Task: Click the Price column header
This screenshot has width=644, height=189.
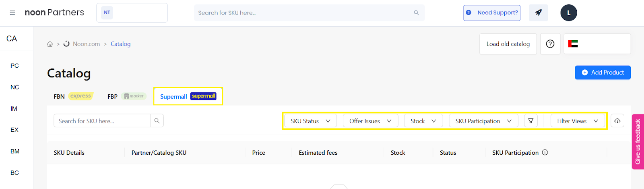Action: (259, 153)
